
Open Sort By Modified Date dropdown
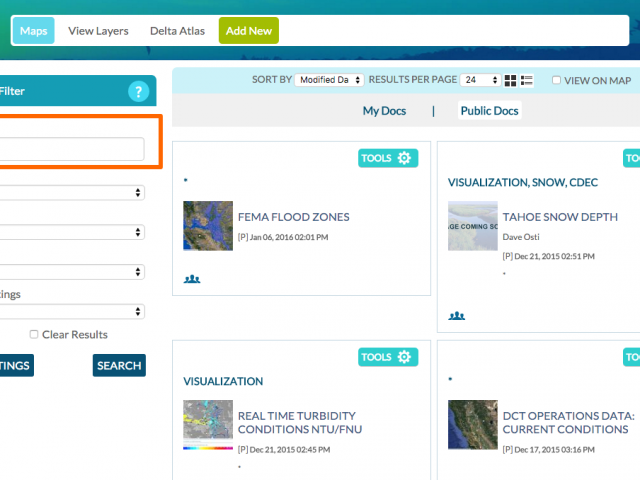pos(329,80)
